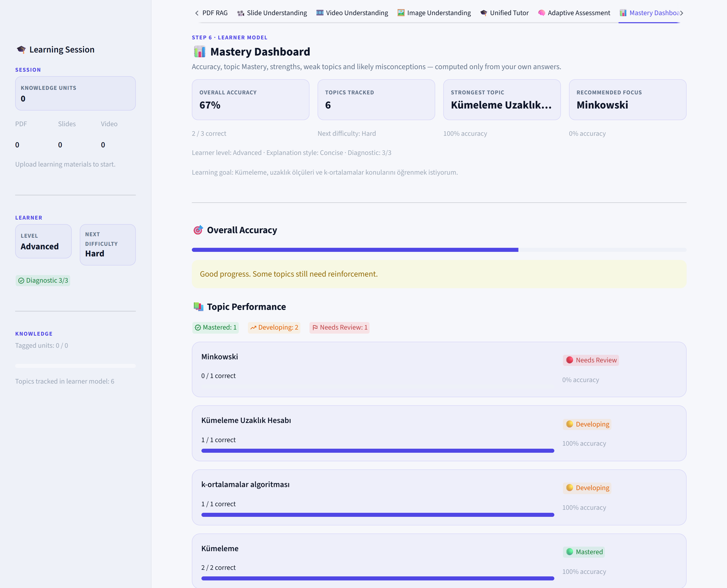Viewport: 727px width, 588px height.
Task: Click the Overall Accuracy 67% card
Action: point(251,100)
